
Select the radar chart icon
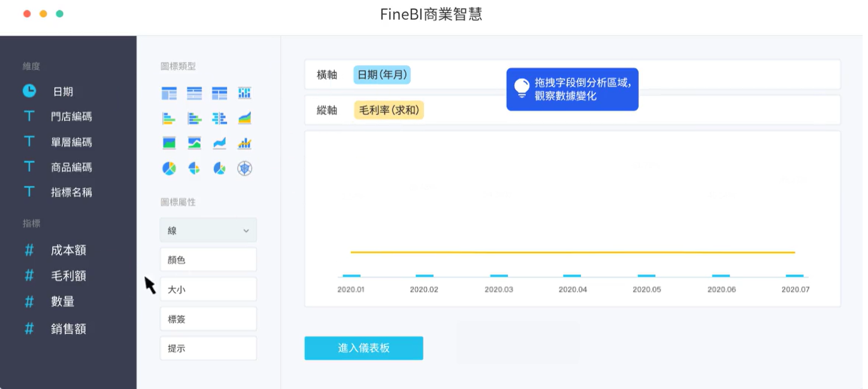pyautogui.click(x=244, y=168)
